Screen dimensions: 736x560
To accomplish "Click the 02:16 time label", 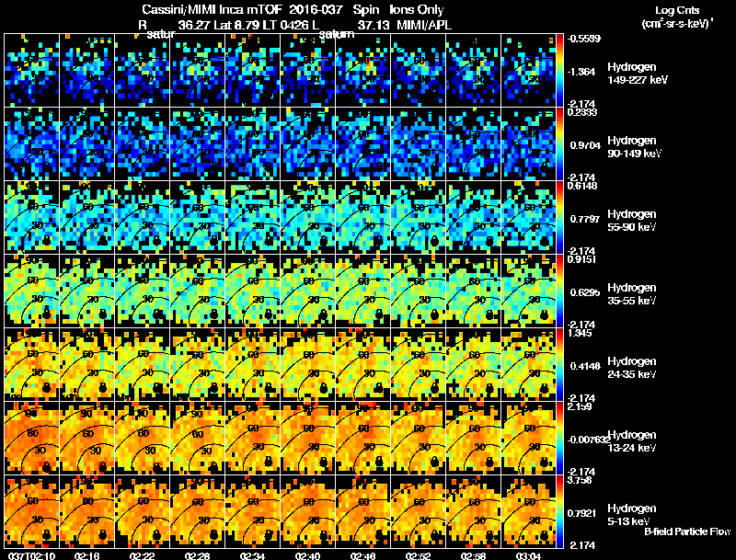I will click(x=86, y=556).
